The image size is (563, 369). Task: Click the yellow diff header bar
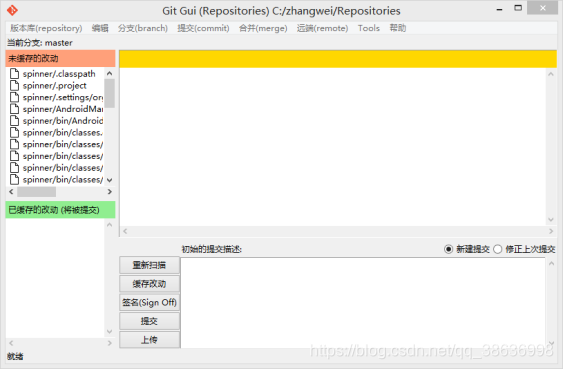[338, 59]
